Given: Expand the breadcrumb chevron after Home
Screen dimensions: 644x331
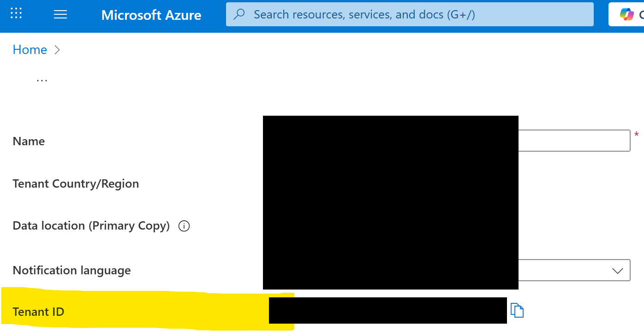Looking at the screenshot, I should click(x=57, y=50).
